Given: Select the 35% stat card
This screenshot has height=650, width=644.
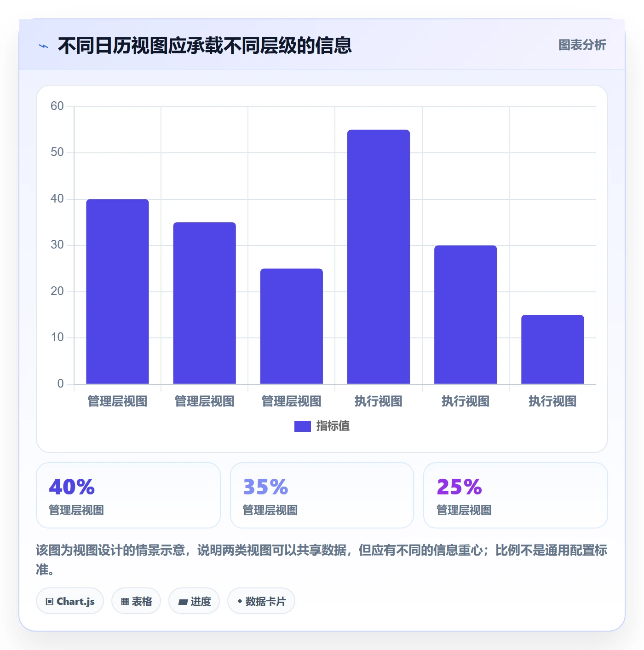Looking at the screenshot, I should 322,495.
